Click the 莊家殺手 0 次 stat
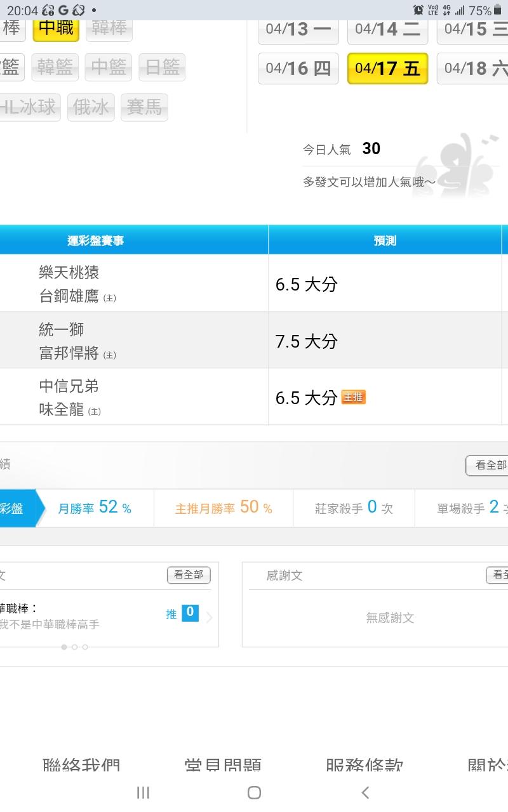The image size is (508, 812). [354, 507]
